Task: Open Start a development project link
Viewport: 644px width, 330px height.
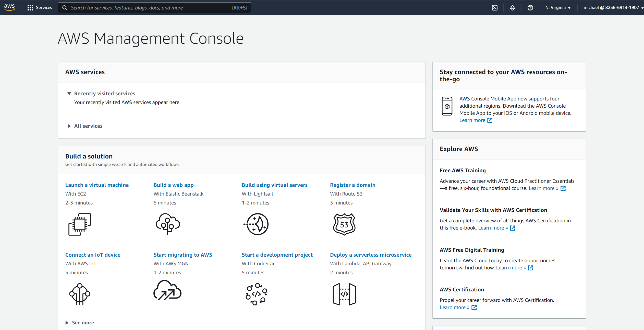Action: point(277,255)
